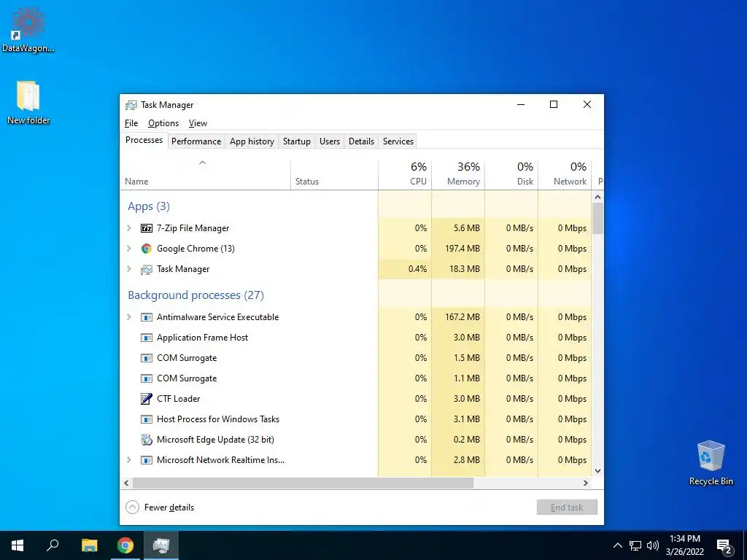The image size is (747, 560).
Task: Click the vertical scrollbar thumb
Action: [x=598, y=218]
